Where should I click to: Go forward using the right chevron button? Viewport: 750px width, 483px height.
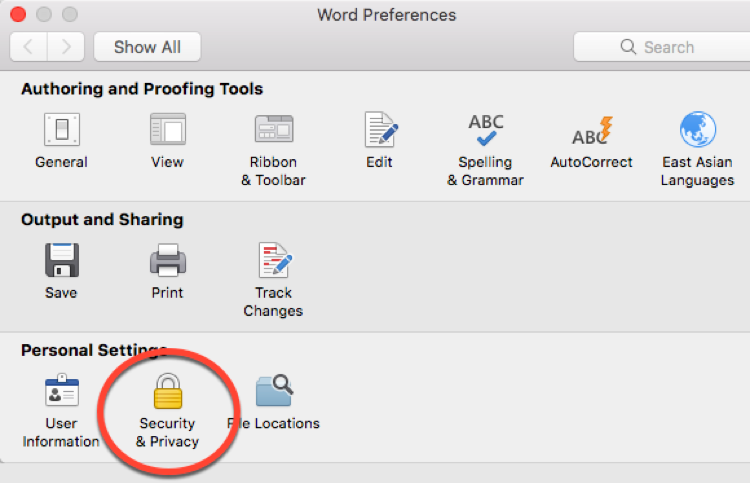[x=66, y=47]
